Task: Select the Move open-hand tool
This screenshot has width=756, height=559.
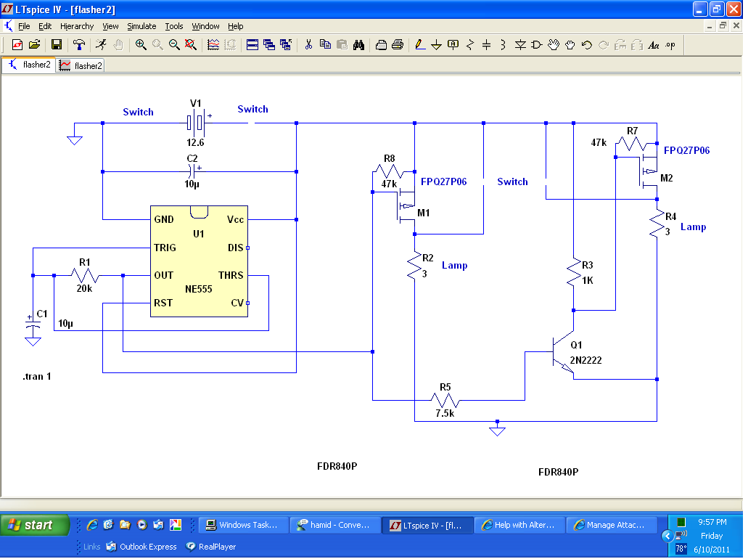Action: click(x=554, y=45)
